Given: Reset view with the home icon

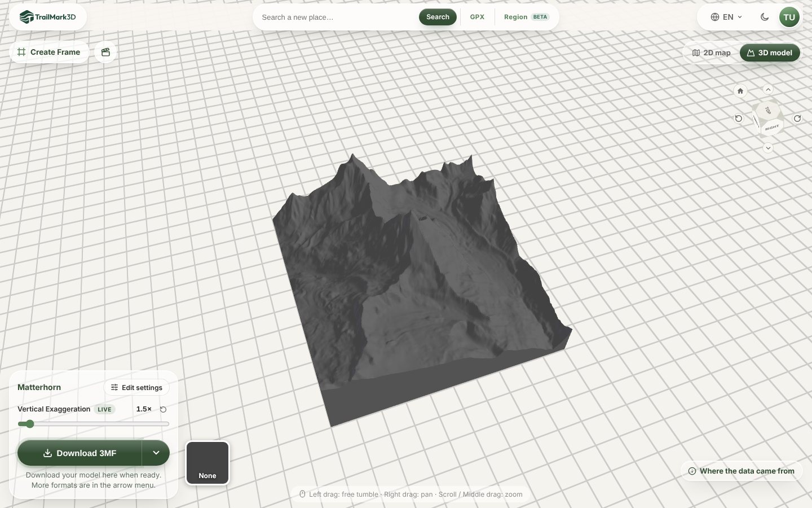Looking at the screenshot, I should (740, 91).
